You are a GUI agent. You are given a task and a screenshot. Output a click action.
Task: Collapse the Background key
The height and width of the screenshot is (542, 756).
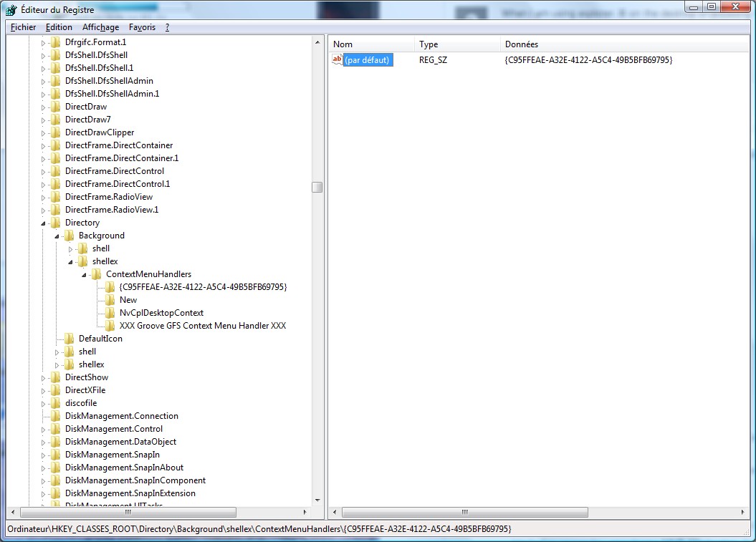click(57, 236)
